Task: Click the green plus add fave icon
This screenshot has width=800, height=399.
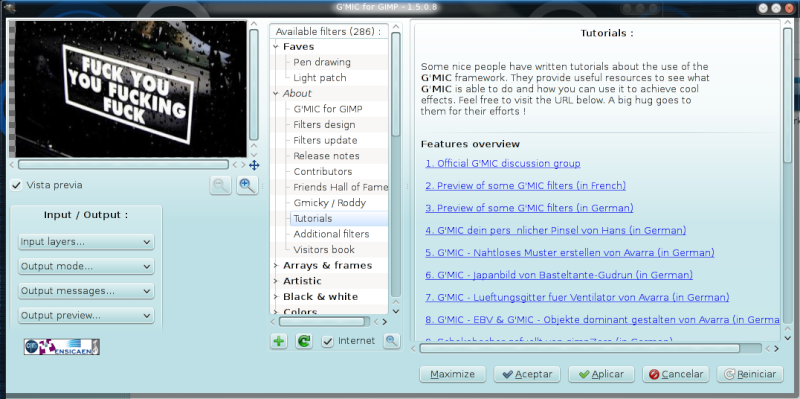Action: click(x=279, y=341)
